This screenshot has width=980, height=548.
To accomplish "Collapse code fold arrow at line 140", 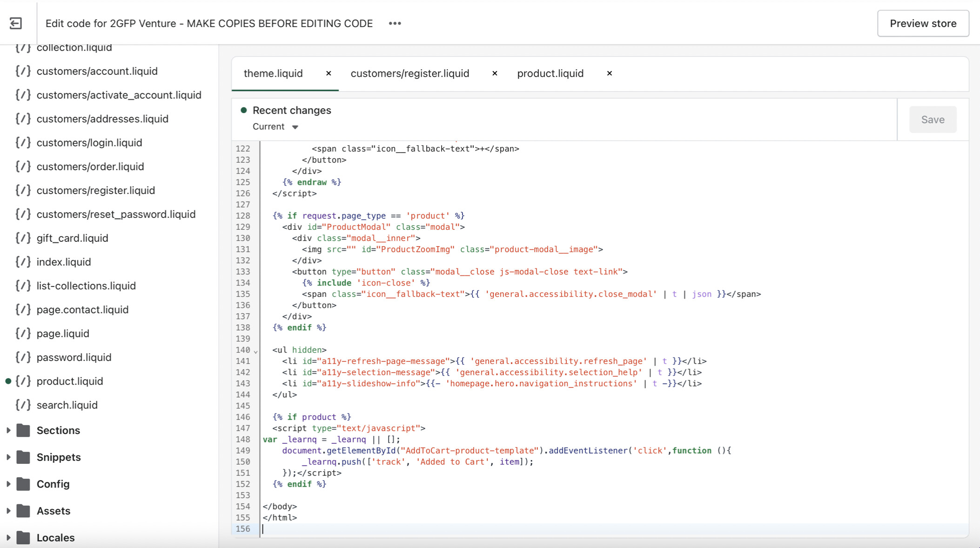I will point(255,351).
